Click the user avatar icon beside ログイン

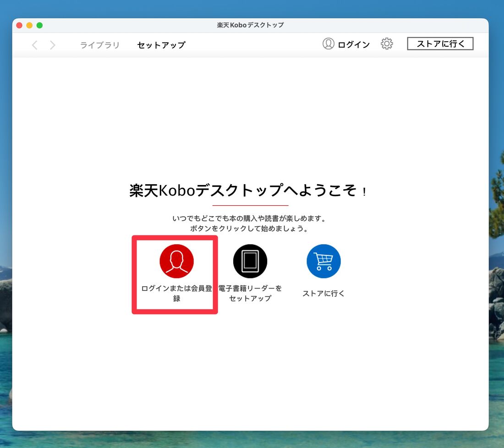click(x=329, y=44)
